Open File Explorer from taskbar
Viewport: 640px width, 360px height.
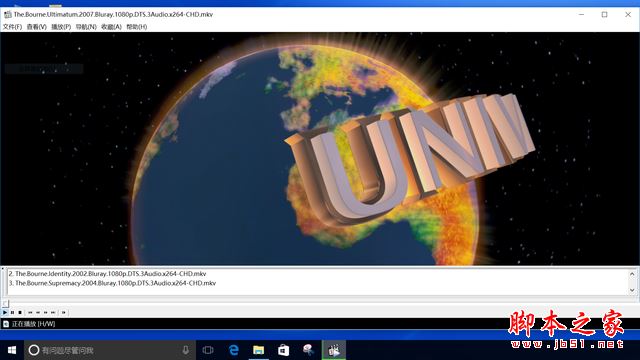(259, 350)
